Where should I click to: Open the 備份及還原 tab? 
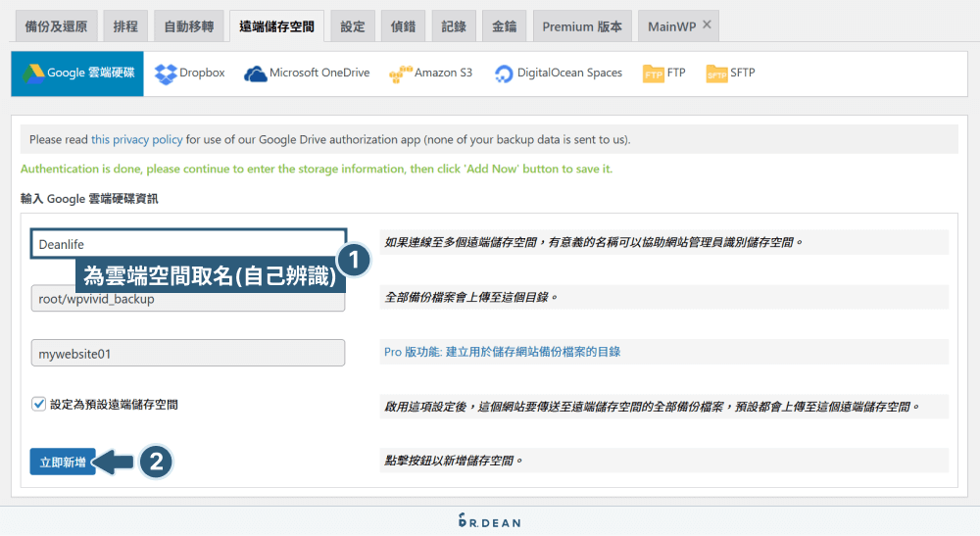point(56,26)
